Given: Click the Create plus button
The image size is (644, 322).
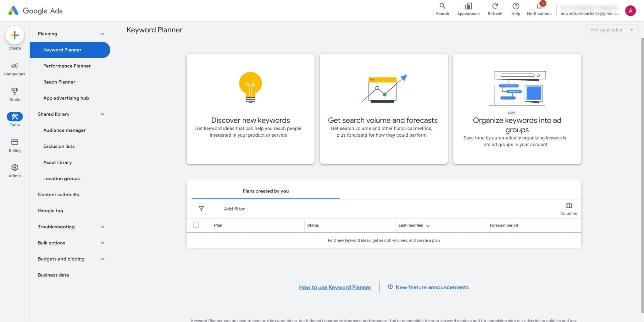Looking at the screenshot, I should (x=14, y=35).
